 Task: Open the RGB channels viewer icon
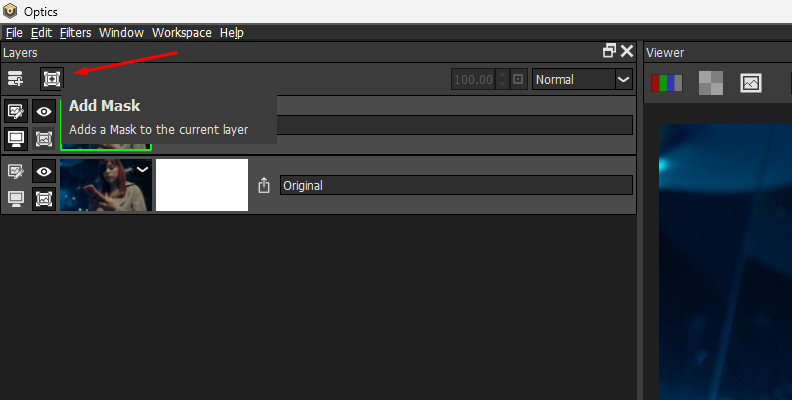point(667,82)
